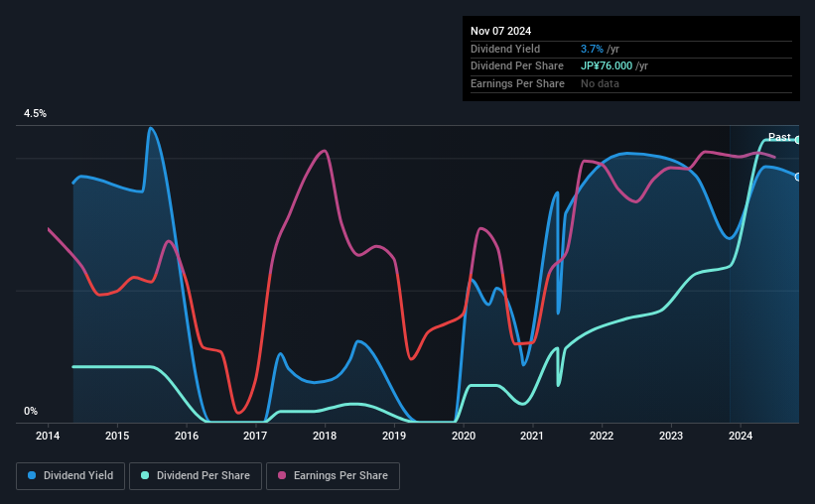Viewport: 815px width, 504px height.
Task: Click the Nov 07 2024 tooltip date
Action: click(x=500, y=31)
